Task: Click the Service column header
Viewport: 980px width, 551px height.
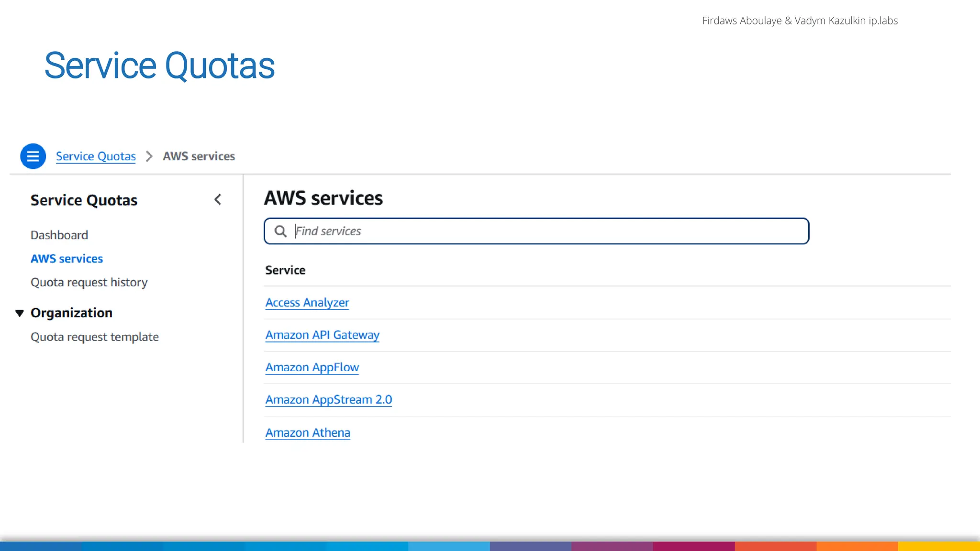Action: (285, 270)
